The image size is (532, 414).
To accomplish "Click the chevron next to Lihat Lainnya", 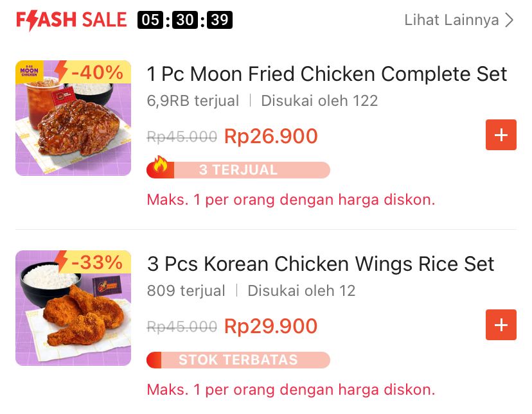I will (x=510, y=20).
